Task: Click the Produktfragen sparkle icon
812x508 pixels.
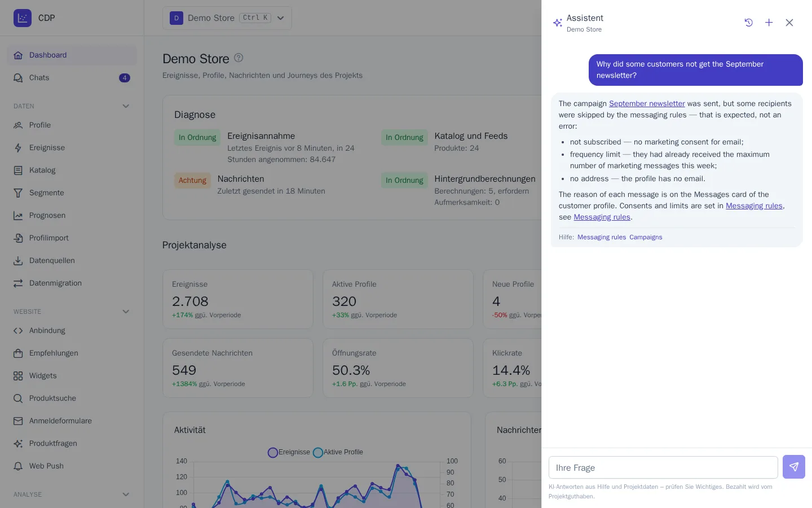Action: pos(18,444)
